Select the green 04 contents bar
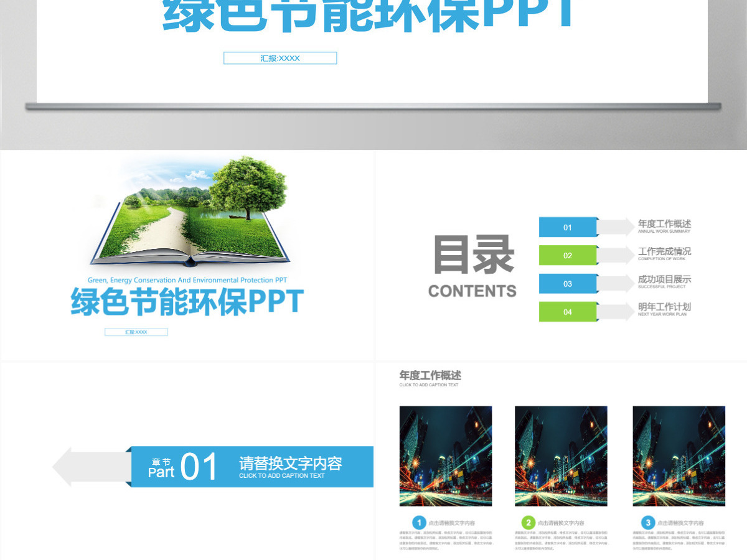Screen dimensions: 747x560 pos(568,311)
